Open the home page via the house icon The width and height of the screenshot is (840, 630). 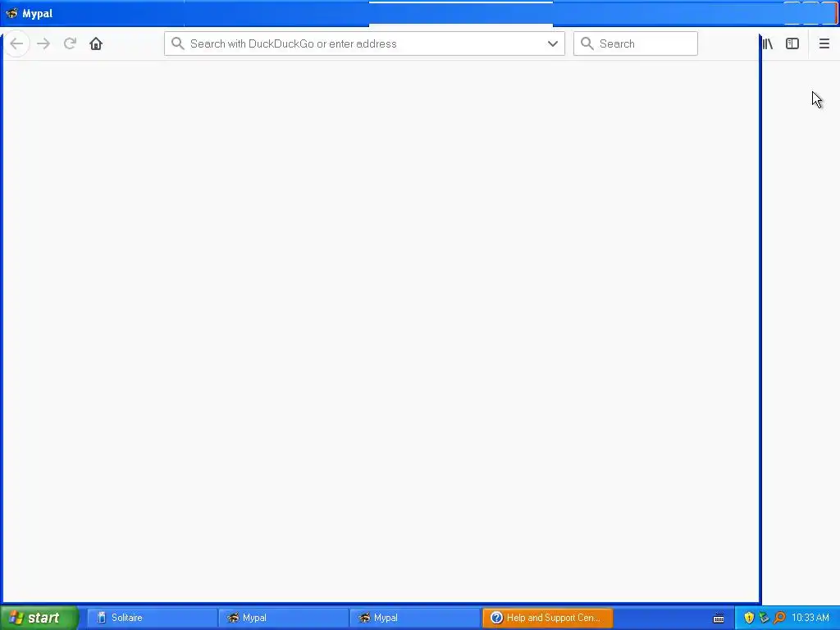(96, 43)
